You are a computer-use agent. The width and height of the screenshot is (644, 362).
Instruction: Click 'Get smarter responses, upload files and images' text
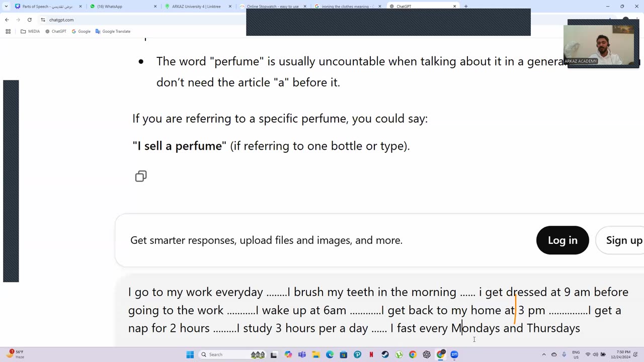pos(266,240)
